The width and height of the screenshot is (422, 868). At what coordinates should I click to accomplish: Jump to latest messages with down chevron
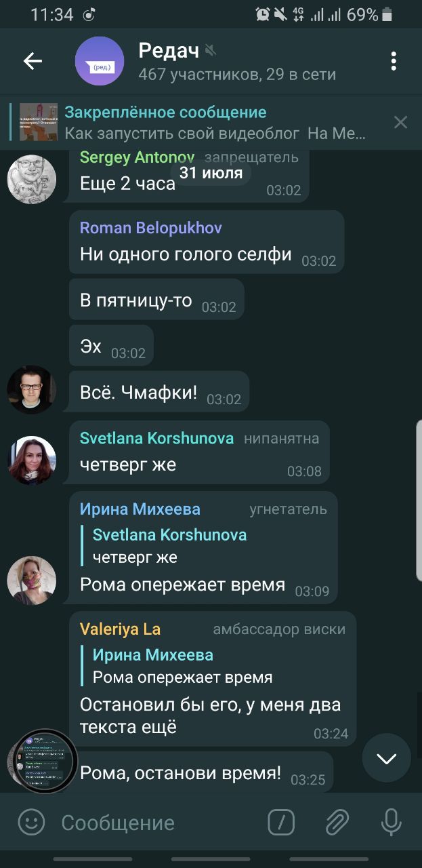pyautogui.click(x=387, y=758)
